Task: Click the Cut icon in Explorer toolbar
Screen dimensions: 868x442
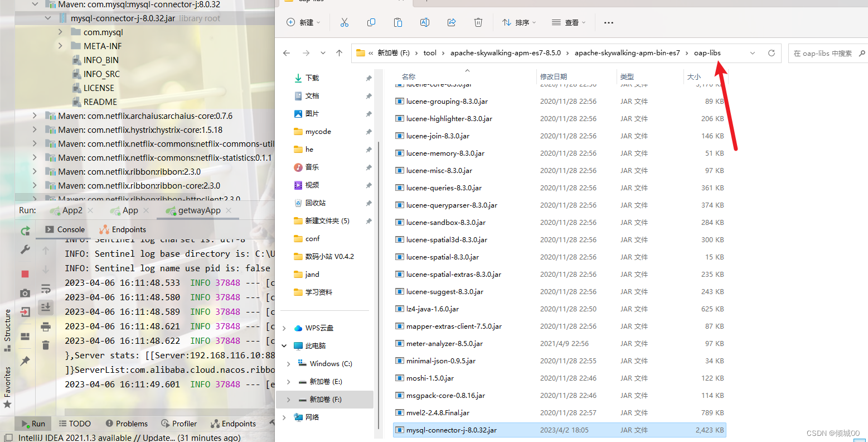Action: 345,22
